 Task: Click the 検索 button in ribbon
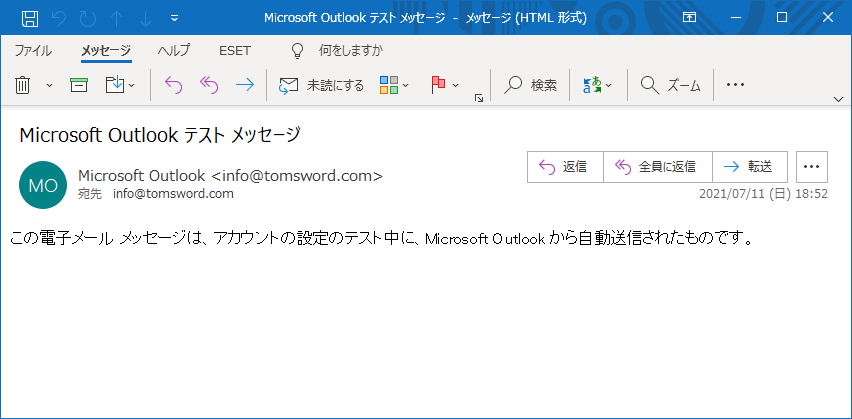(x=530, y=85)
